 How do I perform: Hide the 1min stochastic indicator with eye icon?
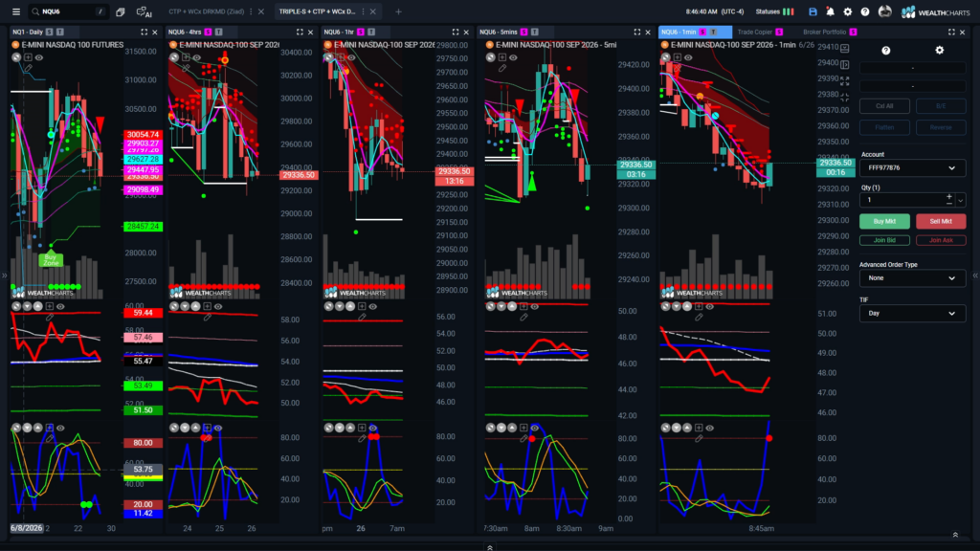tap(709, 428)
